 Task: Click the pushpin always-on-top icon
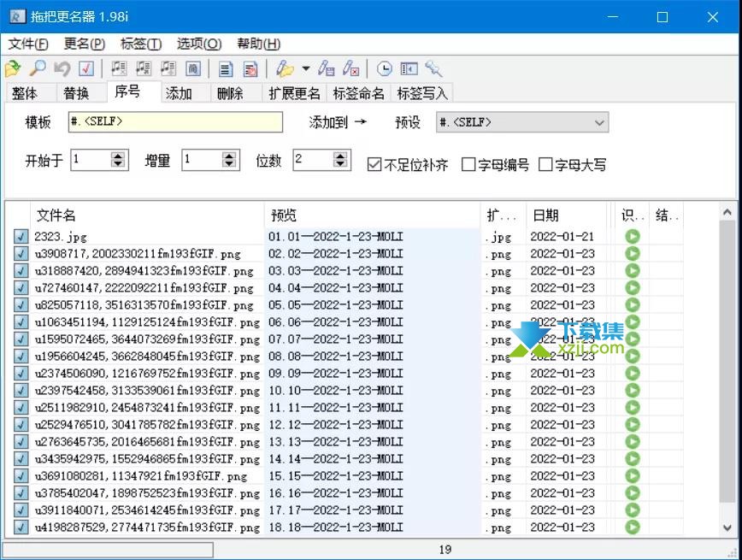(433, 69)
